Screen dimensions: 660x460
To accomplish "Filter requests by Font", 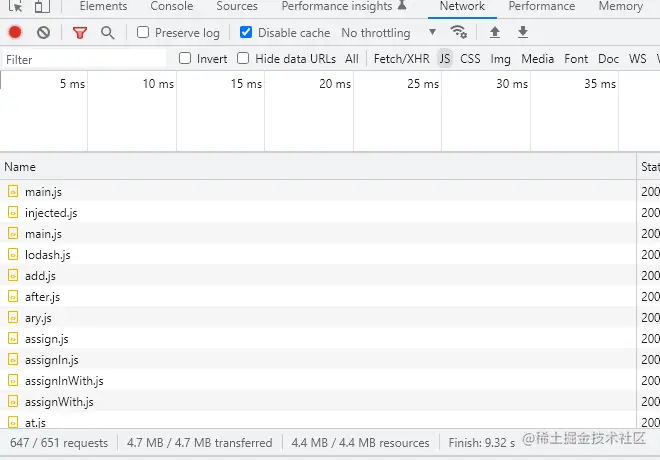I will point(576,58).
